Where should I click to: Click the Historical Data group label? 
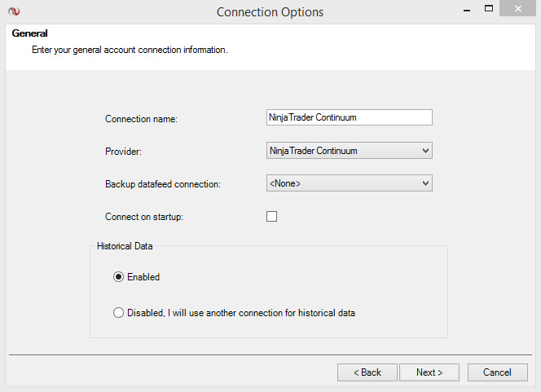click(x=125, y=245)
